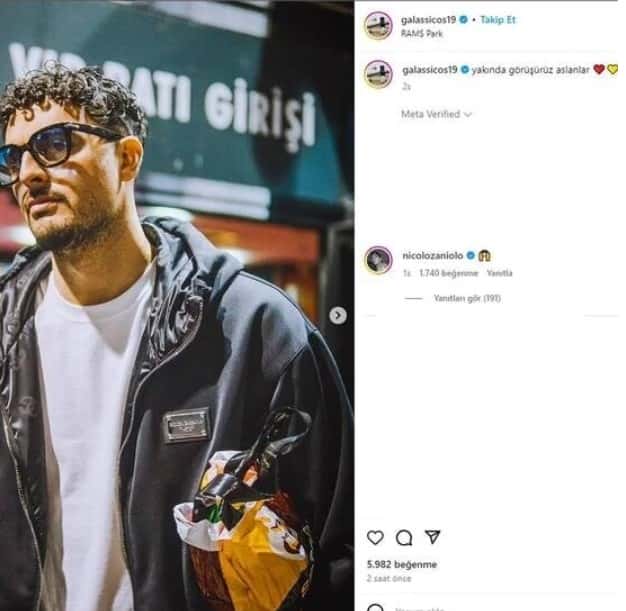Open comments with the speech bubble icon
626x611 pixels.
click(404, 538)
